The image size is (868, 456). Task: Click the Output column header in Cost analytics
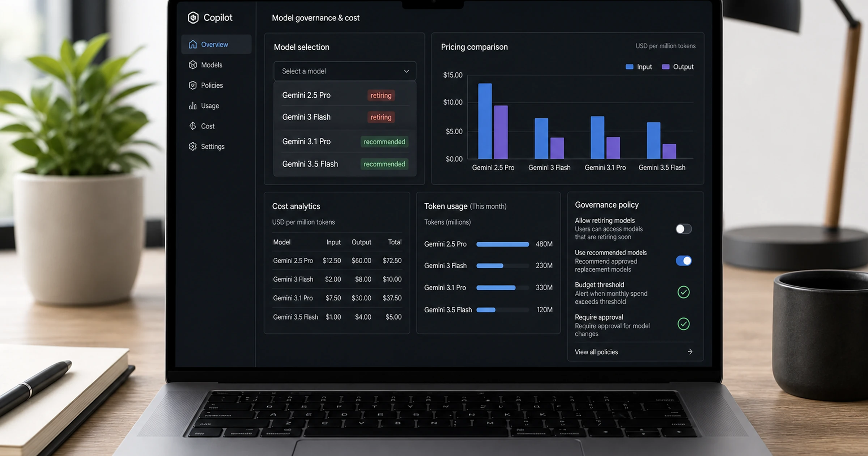click(x=361, y=242)
